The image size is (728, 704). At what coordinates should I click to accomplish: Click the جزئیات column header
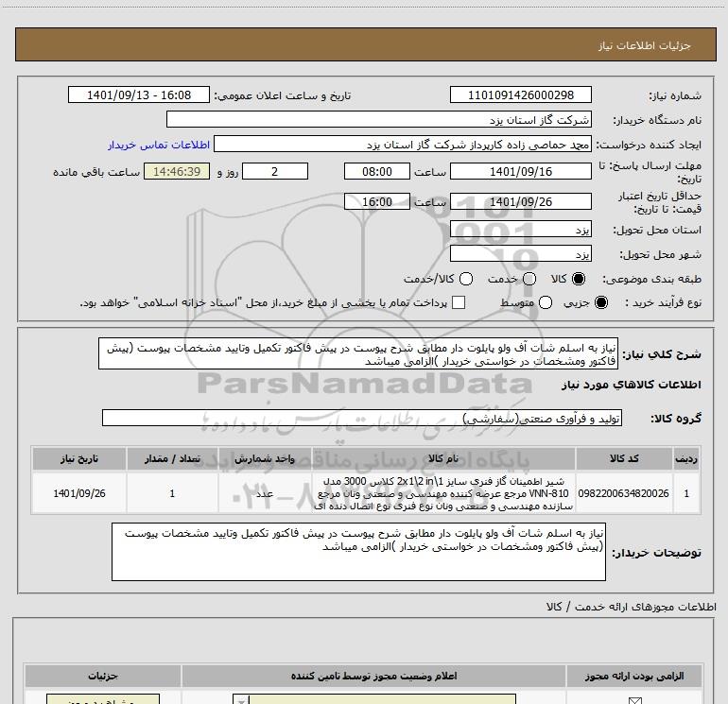point(103,677)
